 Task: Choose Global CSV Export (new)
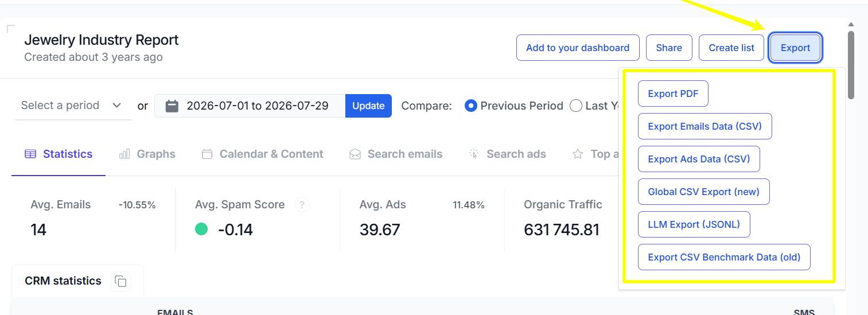(703, 192)
